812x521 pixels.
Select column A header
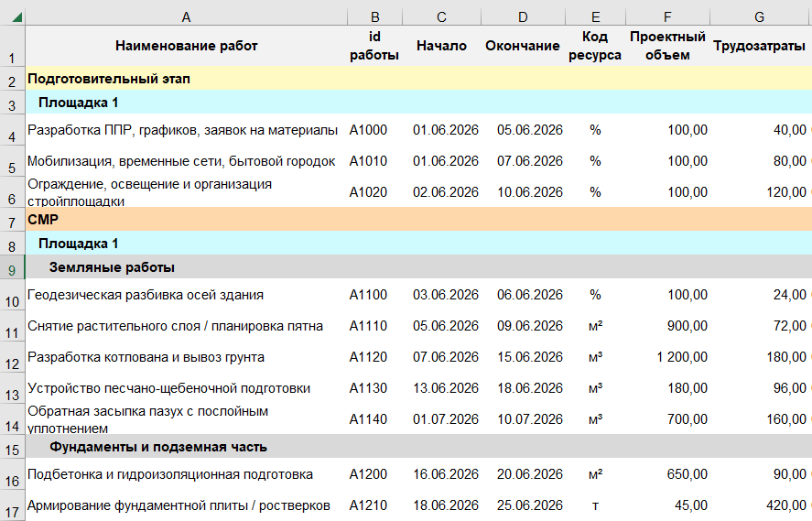click(x=186, y=17)
